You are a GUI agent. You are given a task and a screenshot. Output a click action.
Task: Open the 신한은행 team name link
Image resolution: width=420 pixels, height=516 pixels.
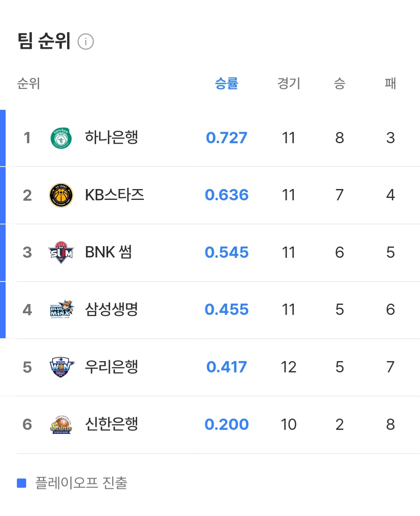click(111, 424)
